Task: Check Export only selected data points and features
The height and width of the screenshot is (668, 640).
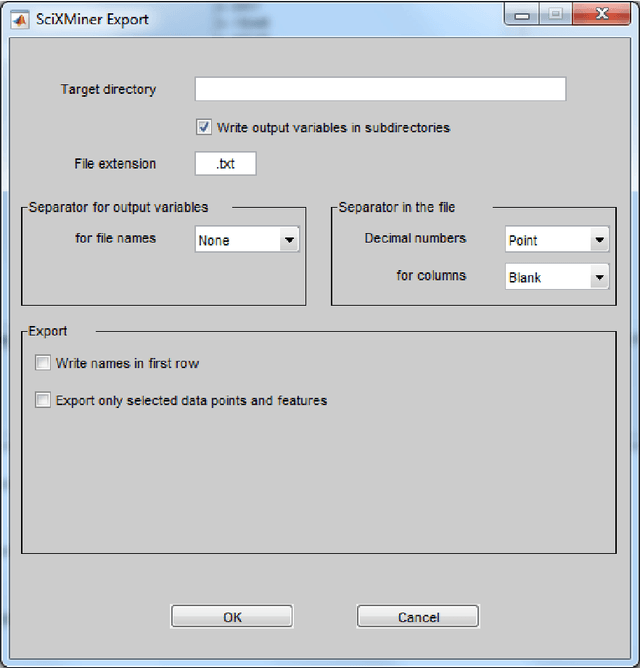Action: (x=43, y=401)
